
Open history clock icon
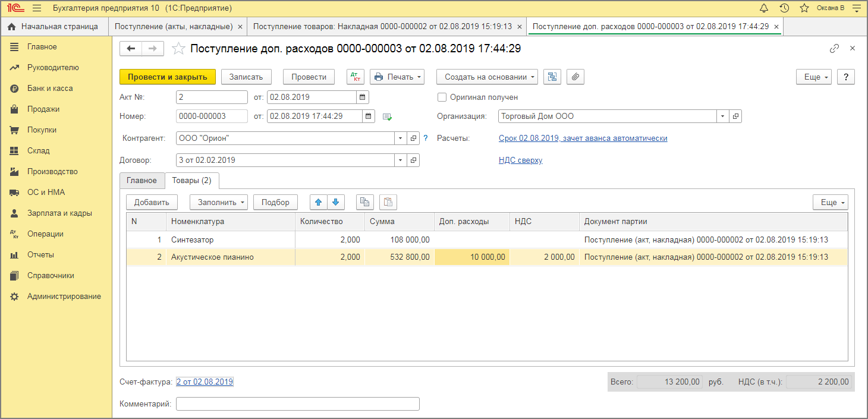[784, 8]
